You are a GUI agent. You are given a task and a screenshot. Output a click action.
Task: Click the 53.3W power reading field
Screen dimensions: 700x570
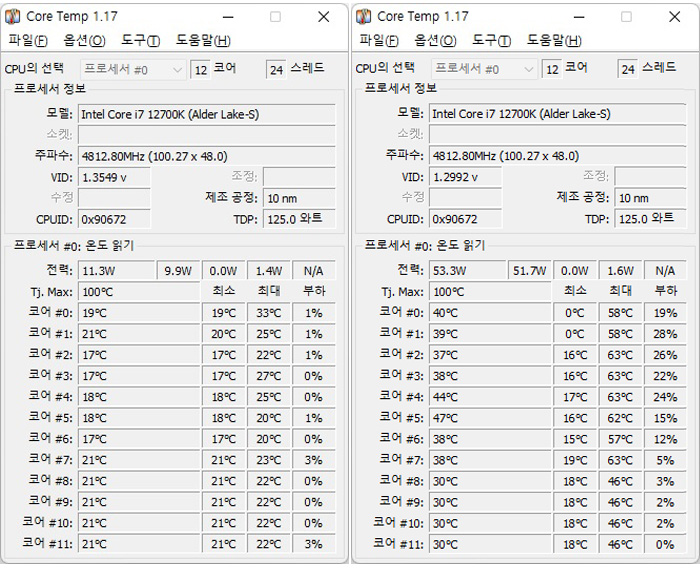[467, 270]
